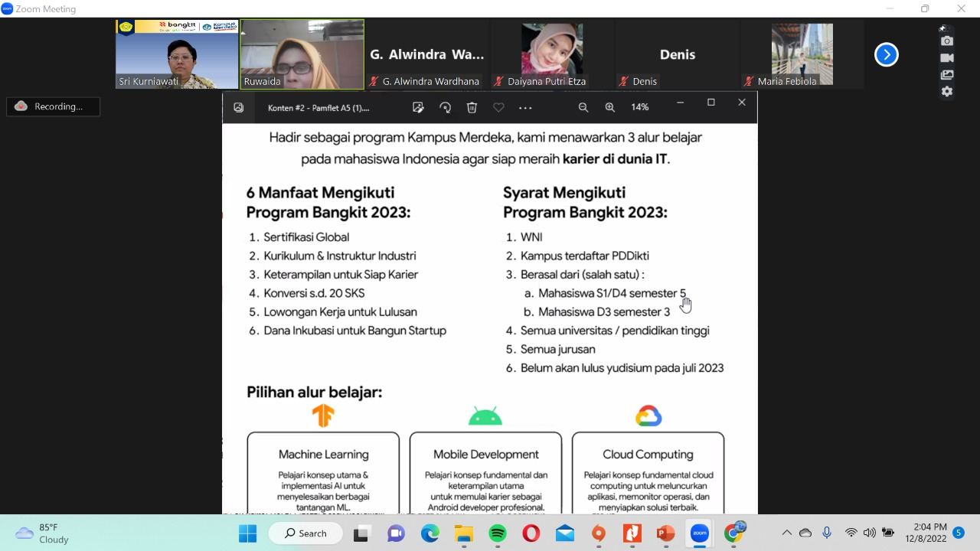The height and width of the screenshot is (551, 980).
Task: Open settings with the gear icon in the side bar
Action: coord(947,92)
